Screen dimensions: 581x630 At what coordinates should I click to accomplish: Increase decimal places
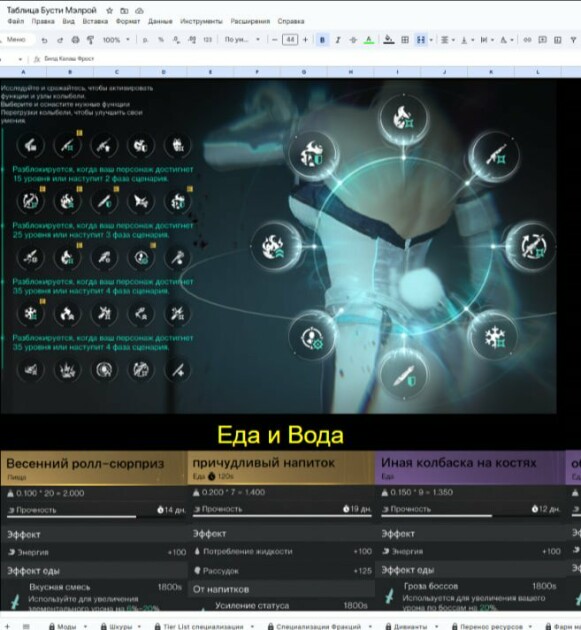tap(192, 40)
